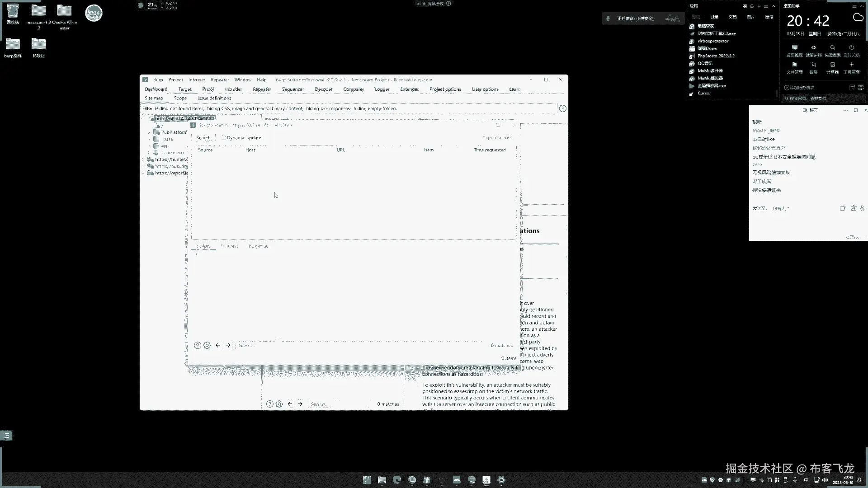Enable the Dynamic update checkbox

tap(223, 138)
